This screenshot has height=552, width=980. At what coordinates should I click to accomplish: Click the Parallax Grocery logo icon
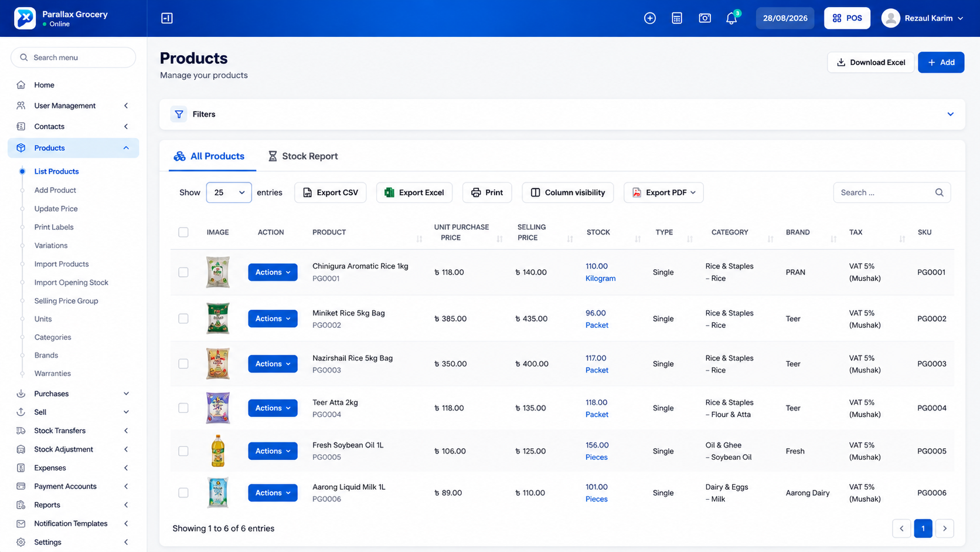click(25, 18)
